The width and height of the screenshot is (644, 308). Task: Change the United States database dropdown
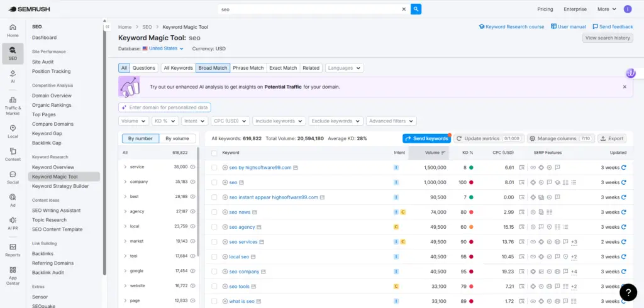(163, 48)
